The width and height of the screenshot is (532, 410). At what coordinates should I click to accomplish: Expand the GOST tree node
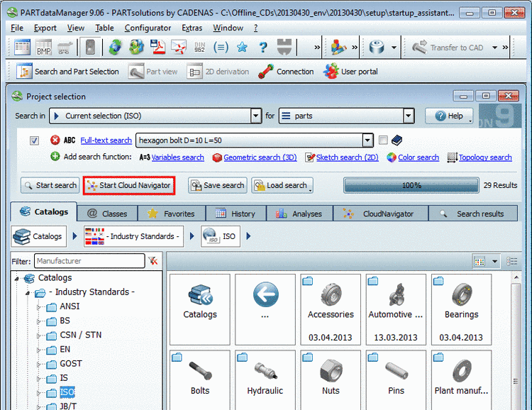39,364
